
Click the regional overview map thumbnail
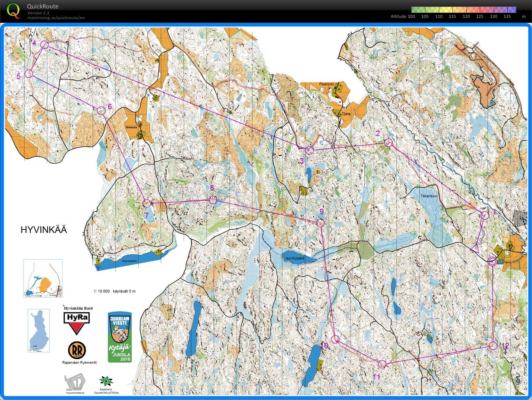click(x=43, y=278)
